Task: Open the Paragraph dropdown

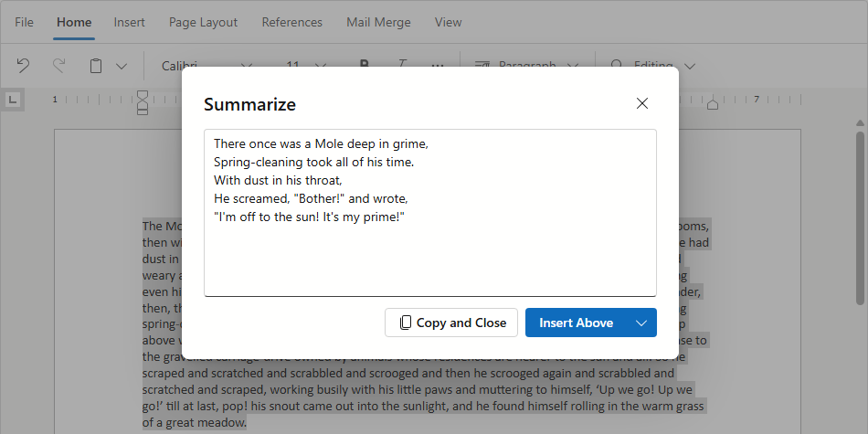Action: 526,66
